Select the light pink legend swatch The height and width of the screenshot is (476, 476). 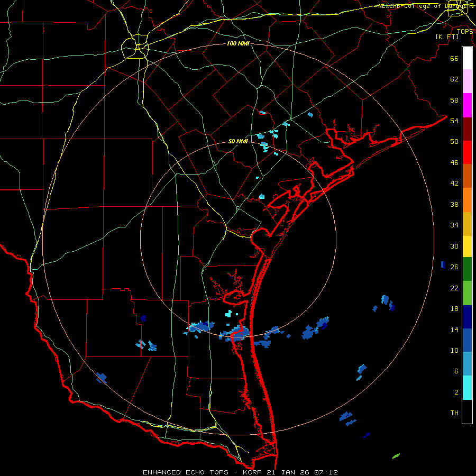(x=467, y=81)
